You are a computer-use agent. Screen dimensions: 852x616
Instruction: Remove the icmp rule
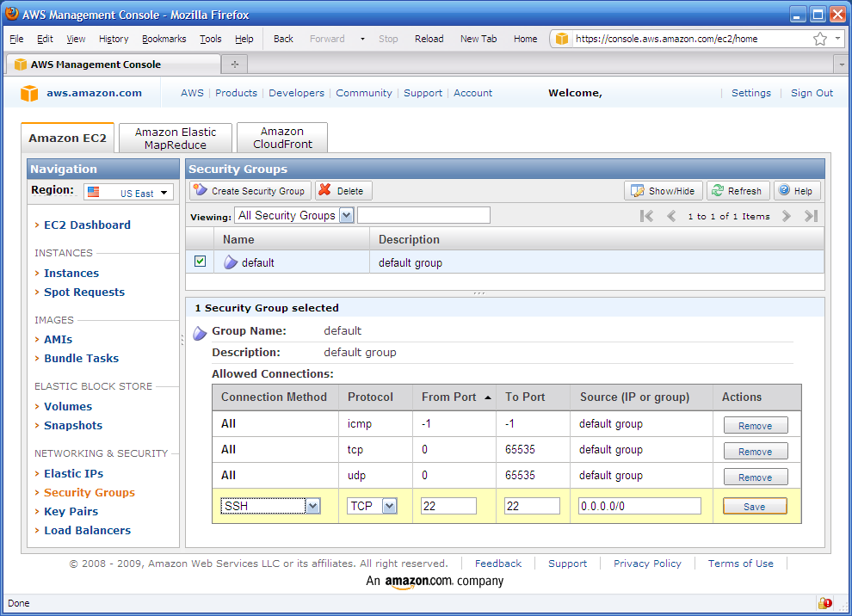pos(756,426)
